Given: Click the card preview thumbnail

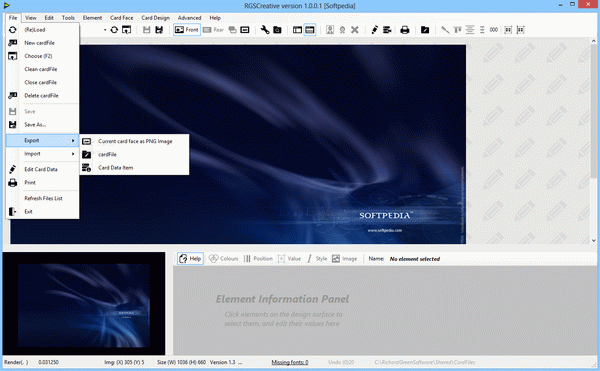Looking at the screenshot, I should [84, 304].
